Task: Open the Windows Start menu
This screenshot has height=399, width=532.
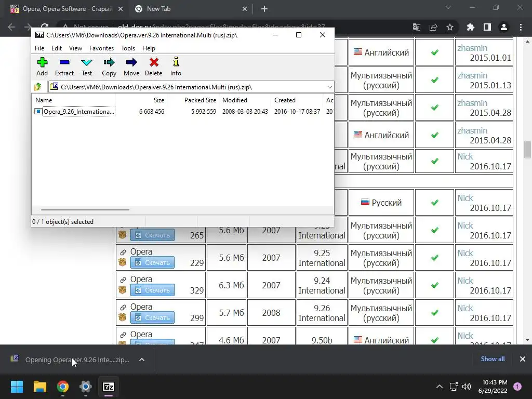Action: [x=17, y=387]
